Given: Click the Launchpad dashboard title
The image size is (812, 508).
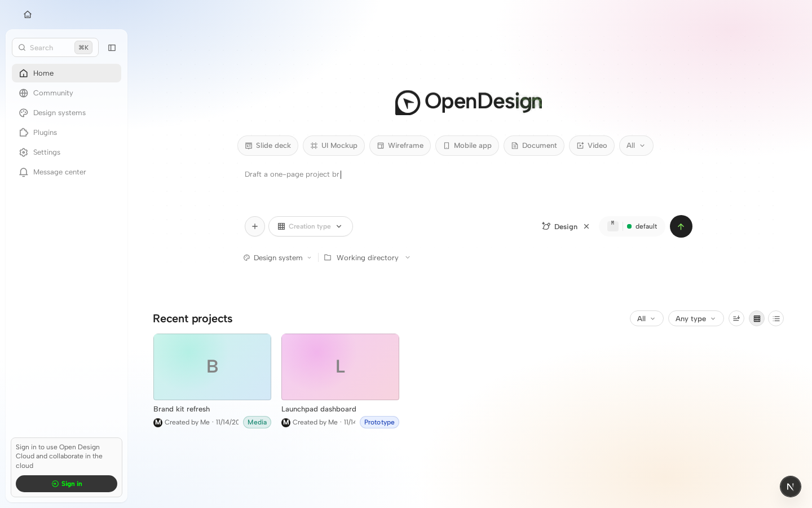Looking at the screenshot, I should pos(319,409).
